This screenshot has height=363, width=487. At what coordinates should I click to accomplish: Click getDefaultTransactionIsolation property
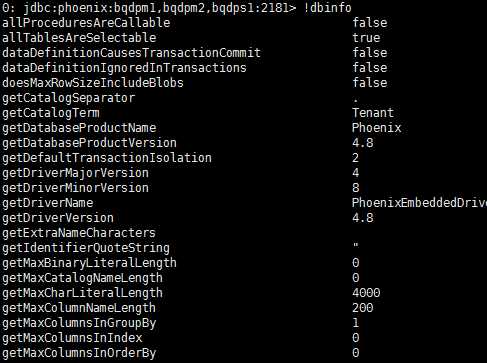107,158
